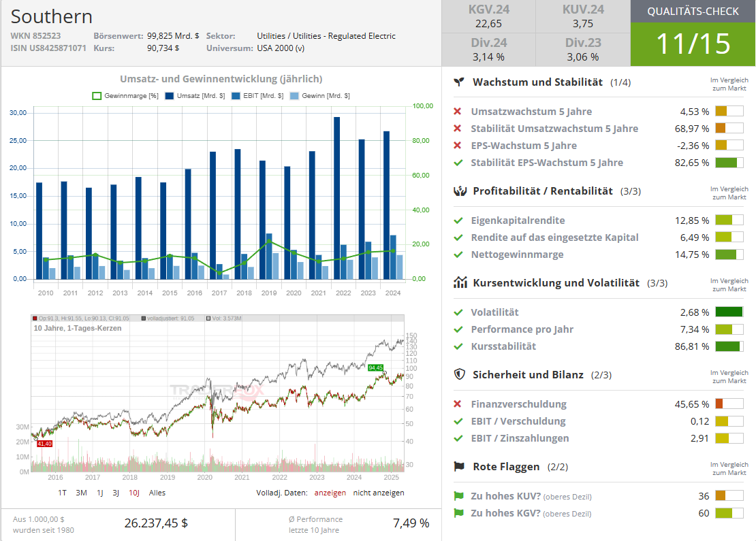The height and width of the screenshot is (541, 756).
Task: Click the QUALITÄTS-CHECK header
Action: point(693,12)
